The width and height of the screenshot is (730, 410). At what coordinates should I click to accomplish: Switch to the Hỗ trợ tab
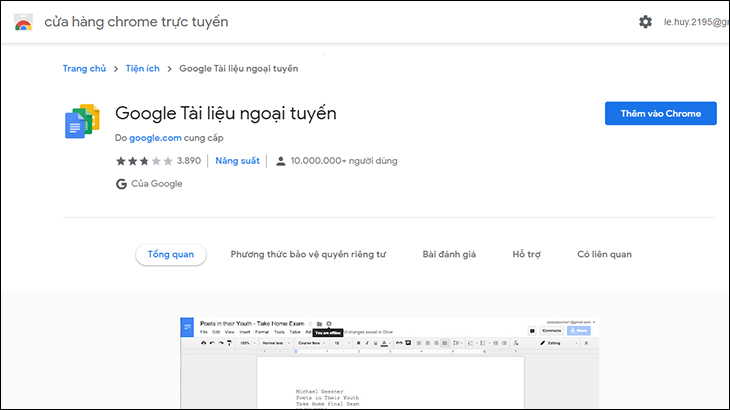(x=526, y=255)
